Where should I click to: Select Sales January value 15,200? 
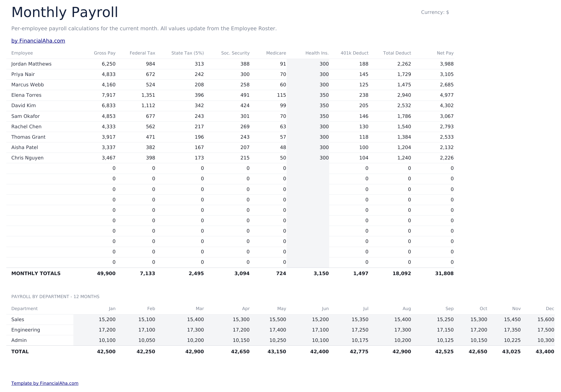click(x=107, y=320)
